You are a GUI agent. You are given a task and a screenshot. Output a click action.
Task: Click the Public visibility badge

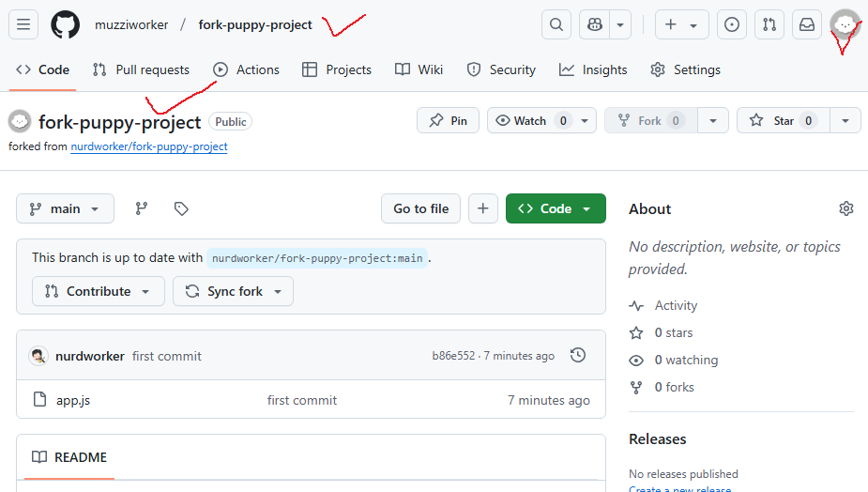pos(230,121)
